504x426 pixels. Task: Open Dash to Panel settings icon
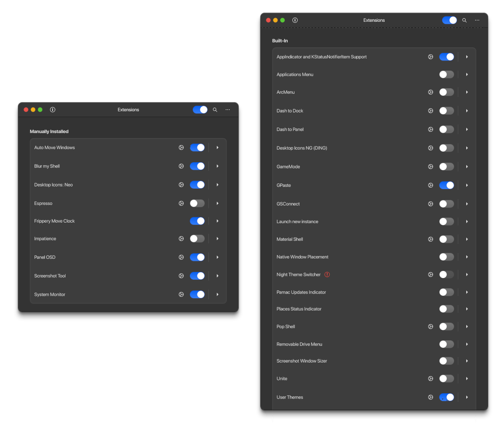[x=430, y=129]
